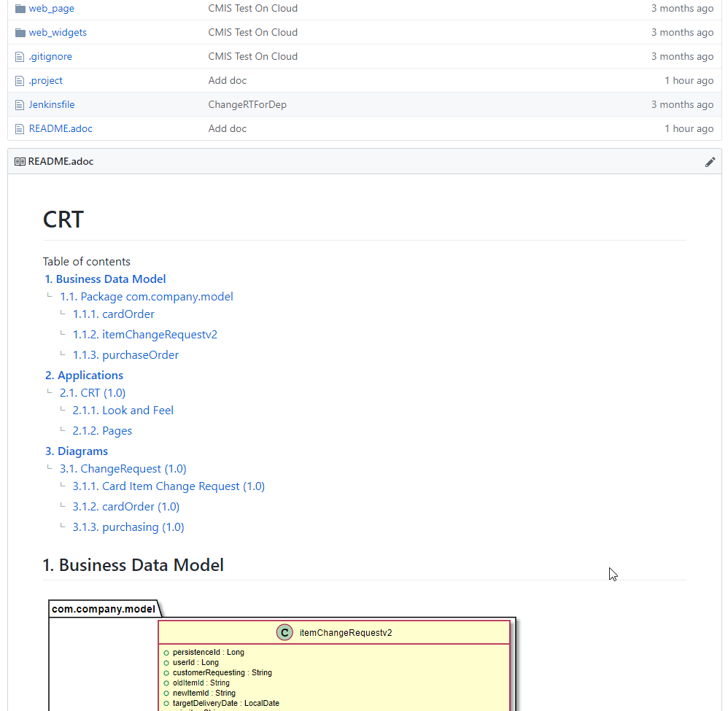Click the Look and Feel link
Viewport: 728px width, 711px height.
(x=123, y=410)
